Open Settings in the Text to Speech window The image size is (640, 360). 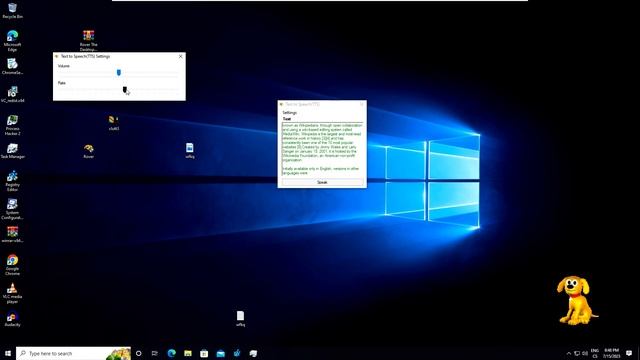click(290, 113)
